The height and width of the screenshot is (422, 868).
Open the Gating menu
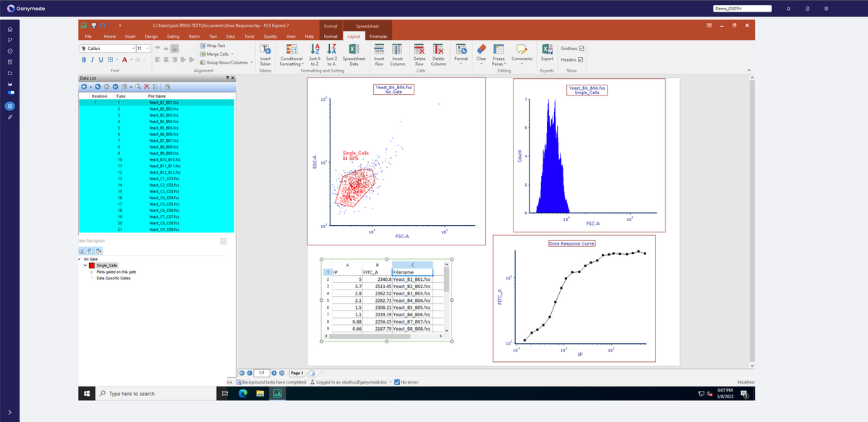(x=174, y=35)
